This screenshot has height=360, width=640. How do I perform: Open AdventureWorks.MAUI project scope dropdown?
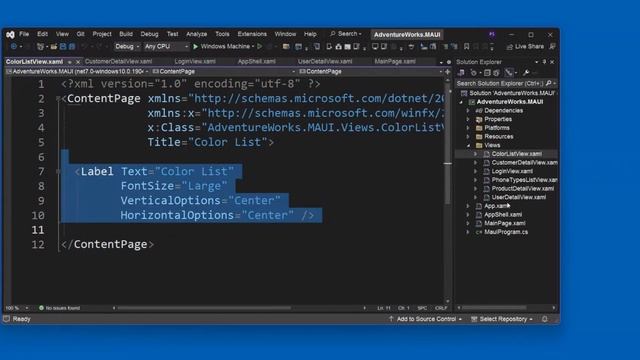tap(78, 71)
